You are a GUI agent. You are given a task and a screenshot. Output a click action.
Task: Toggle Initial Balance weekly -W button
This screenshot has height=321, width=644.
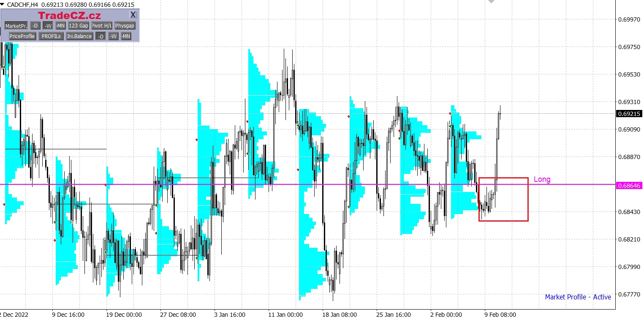click(x=113, y=36)
